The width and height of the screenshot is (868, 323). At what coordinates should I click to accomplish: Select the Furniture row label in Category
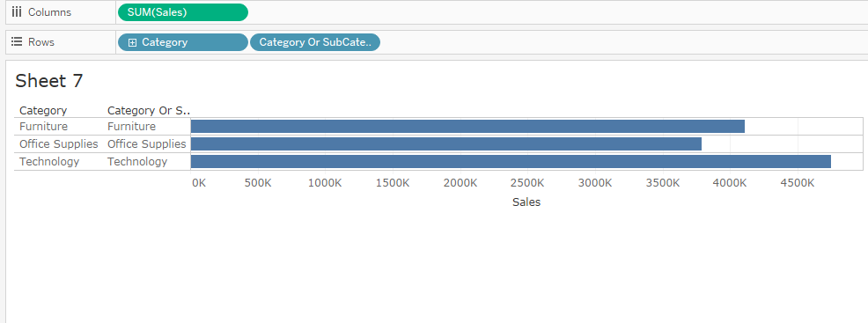click(44, 126)
